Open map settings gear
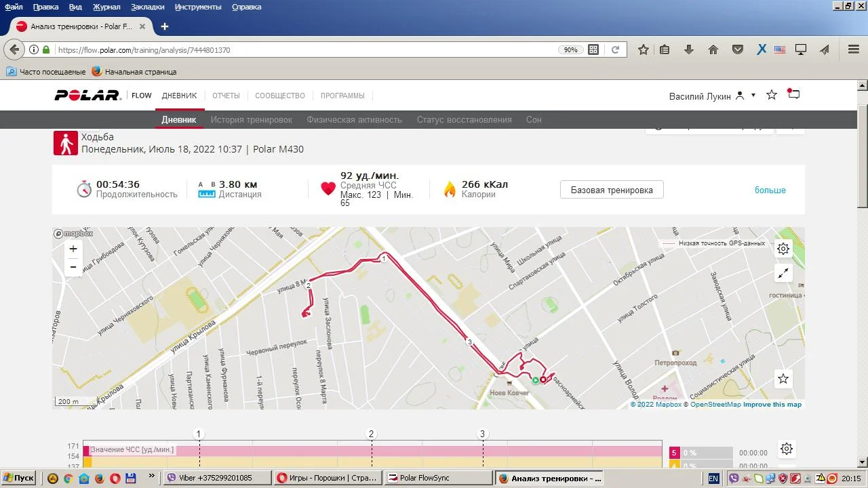Viewport: 868px width, 488px height. 783,249
